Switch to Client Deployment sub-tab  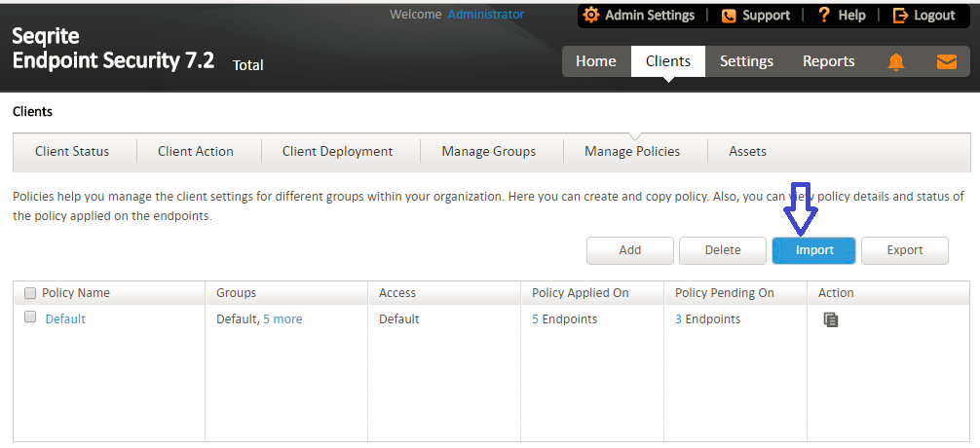coord(337,151)
